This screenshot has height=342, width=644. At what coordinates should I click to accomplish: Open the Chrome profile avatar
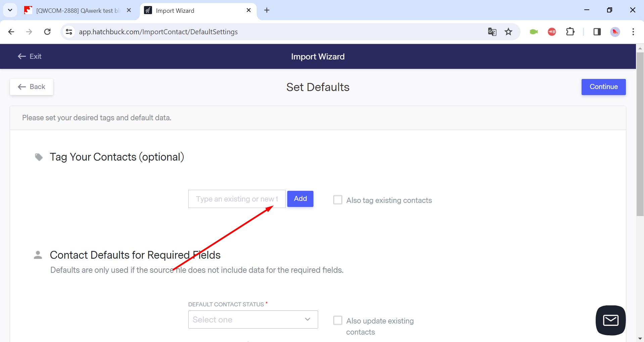tap(615, 32)
